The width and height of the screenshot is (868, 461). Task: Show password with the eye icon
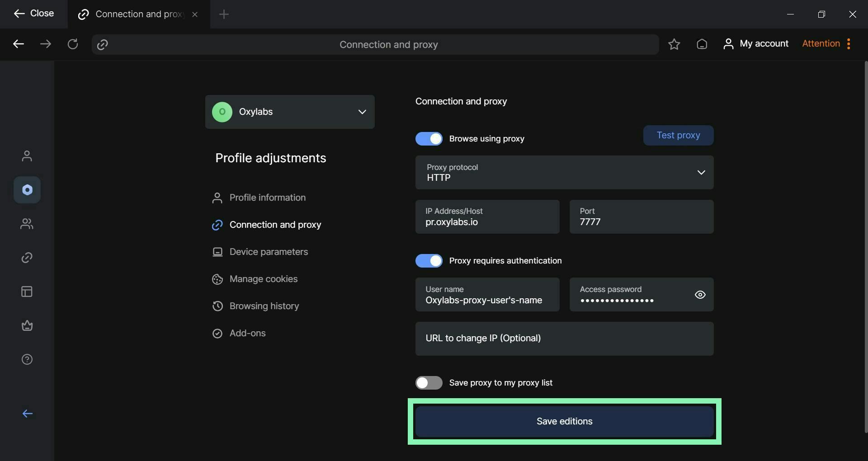[x=700, y=295]
